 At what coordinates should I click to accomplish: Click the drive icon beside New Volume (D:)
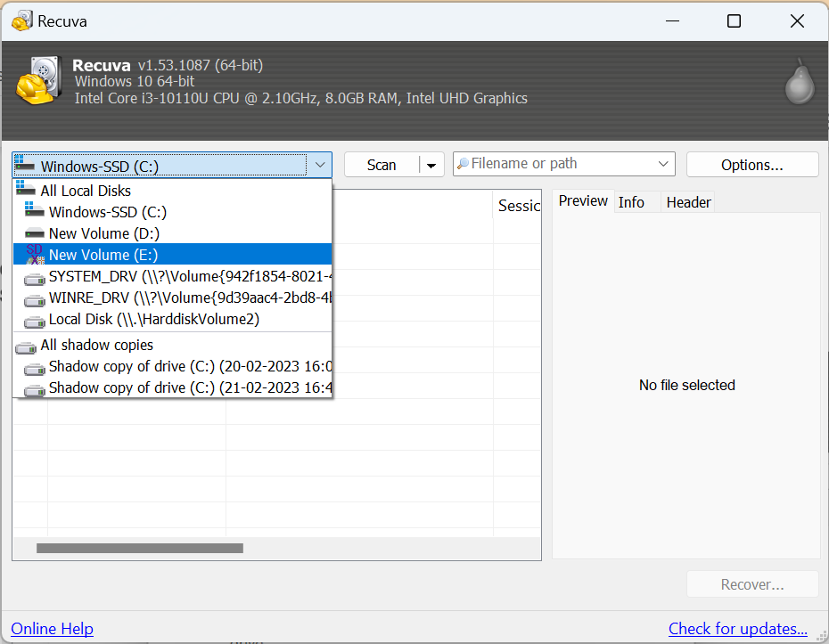click(35, 233)
